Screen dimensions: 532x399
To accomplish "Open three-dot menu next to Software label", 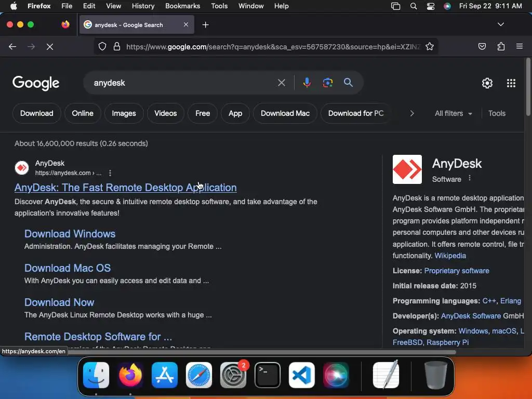I will click(470, 178).
